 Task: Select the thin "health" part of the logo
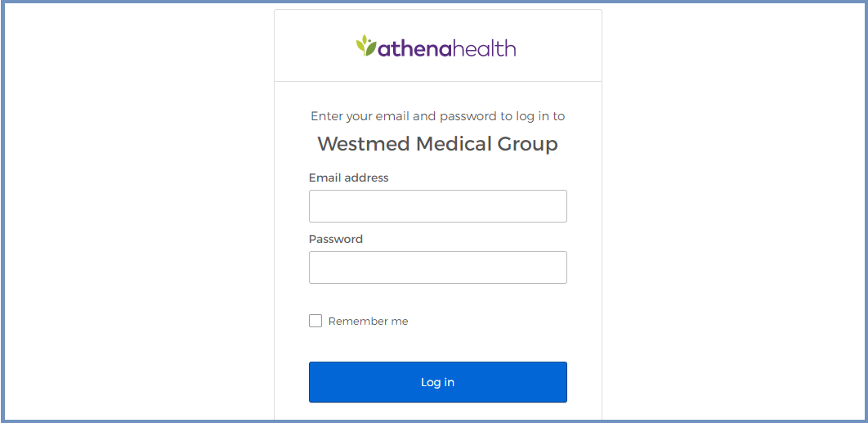tap(485, 47)
